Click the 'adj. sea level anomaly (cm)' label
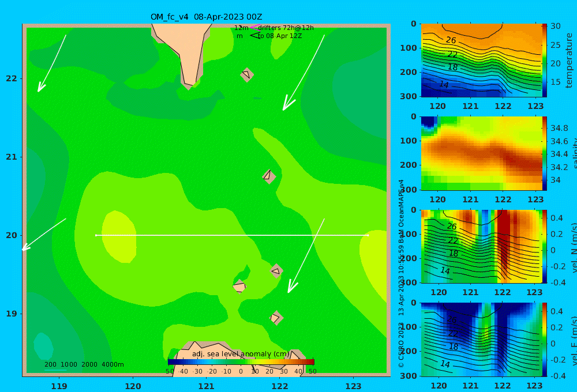The image size is (577, 392). (x=241, y=354)
